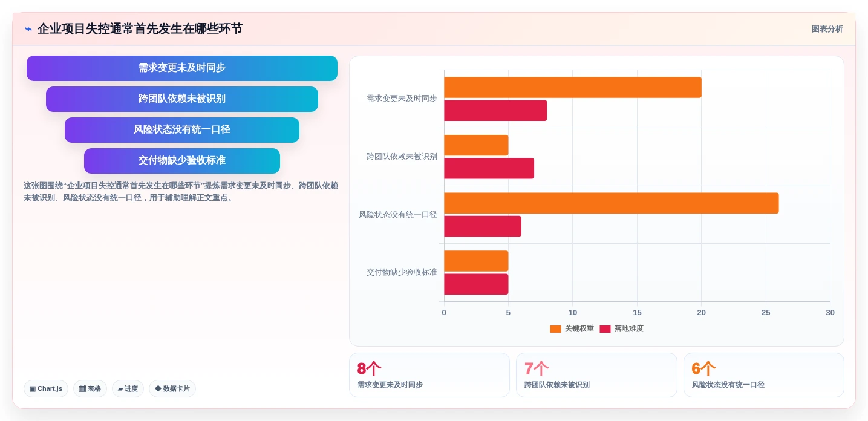The image size is (868, 421).
Task: Click the description paragraph starting 这张图围绕
Action: (x=181, y=192)
